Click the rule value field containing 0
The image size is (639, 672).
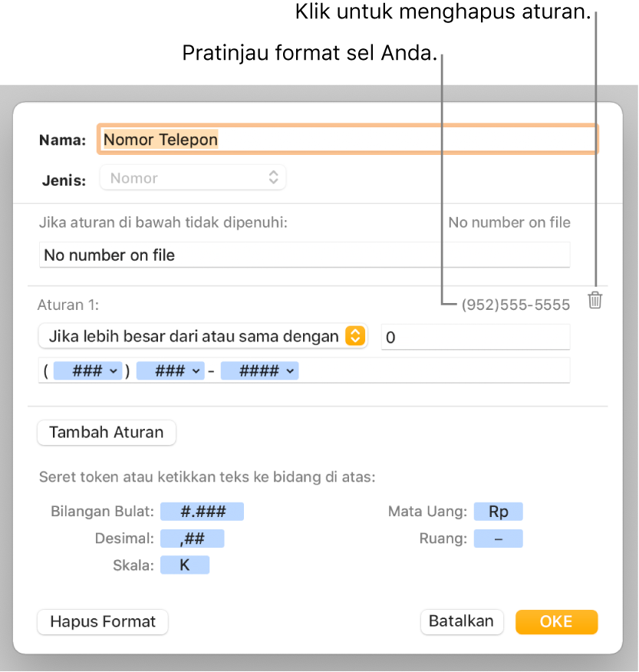(476, 337)
